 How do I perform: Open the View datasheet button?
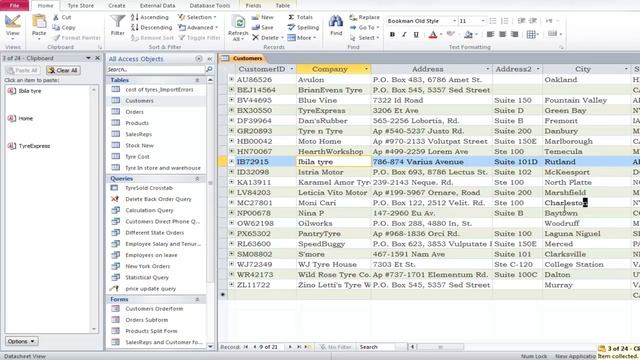coord(12,24)
